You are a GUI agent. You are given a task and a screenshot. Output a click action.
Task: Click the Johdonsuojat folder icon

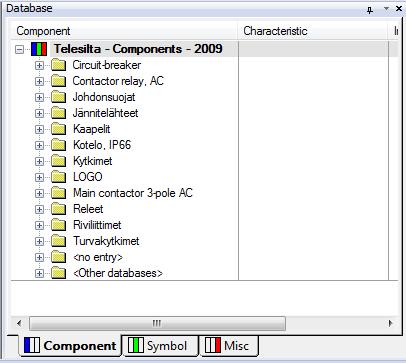(59, 97)
